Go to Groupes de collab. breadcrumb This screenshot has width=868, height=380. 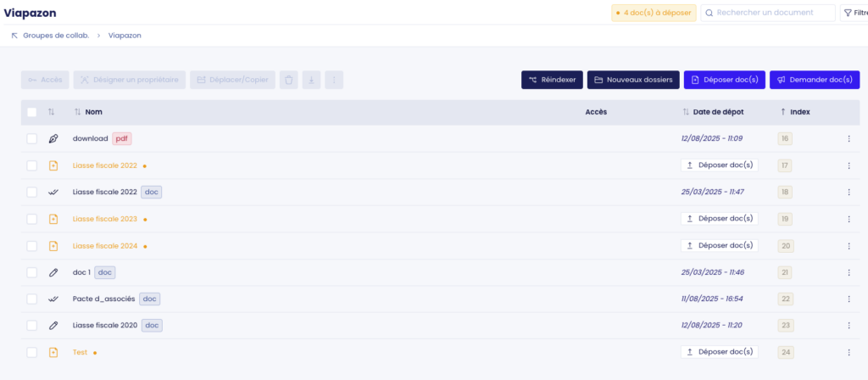[x=55, y=36]
